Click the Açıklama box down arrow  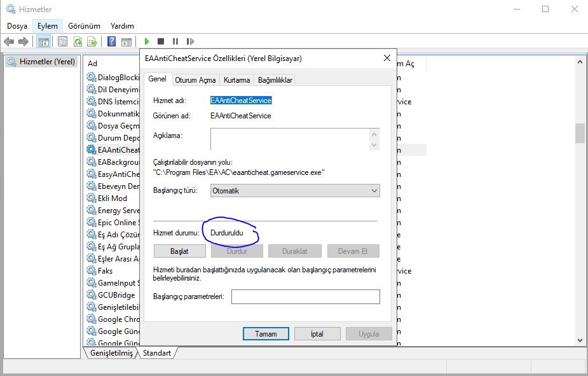click(374, 145)
